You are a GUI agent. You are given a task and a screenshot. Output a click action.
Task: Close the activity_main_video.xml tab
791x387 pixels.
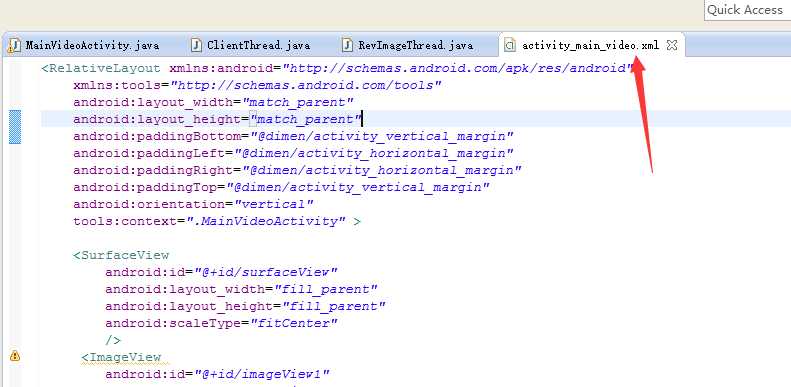tap(672, 45)
